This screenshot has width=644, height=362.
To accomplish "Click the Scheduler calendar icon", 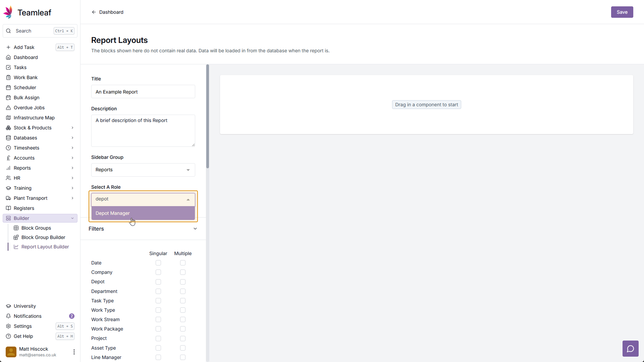I will click(8, 87).
